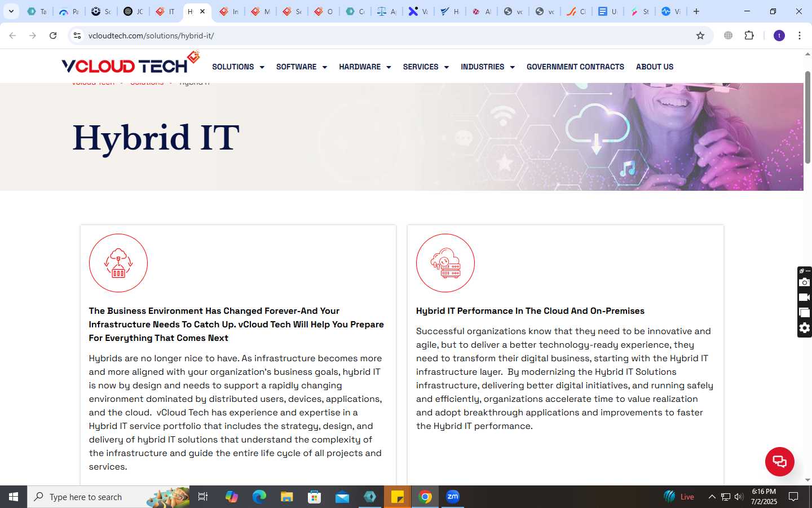812x508 pixels.
Task: Click the vCloud Tech logo
Action: click(130, 63)
